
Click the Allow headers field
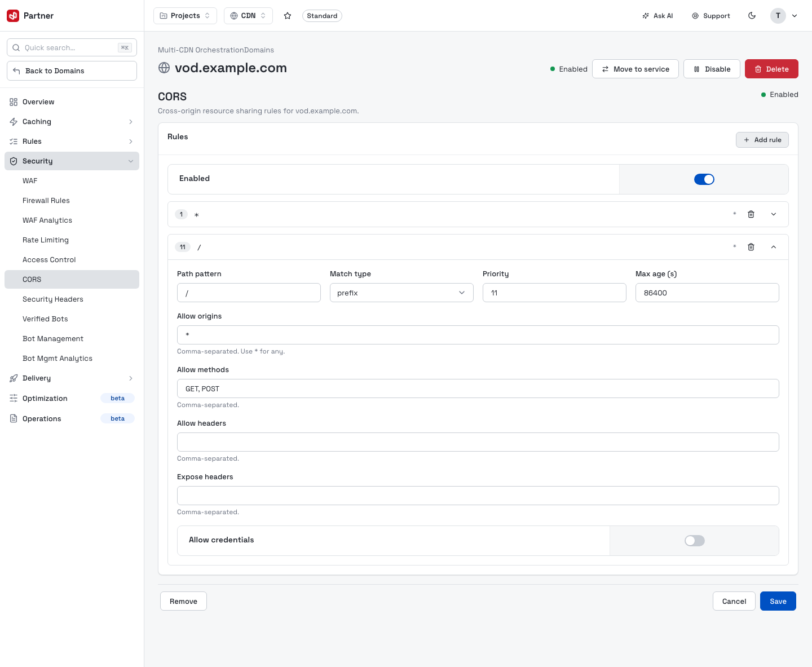point(478,442)
